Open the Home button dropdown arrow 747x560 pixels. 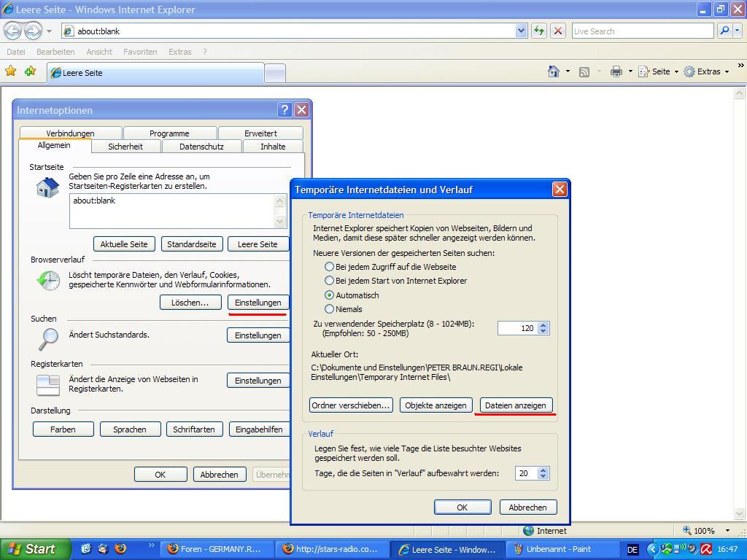tap(568, 71)
